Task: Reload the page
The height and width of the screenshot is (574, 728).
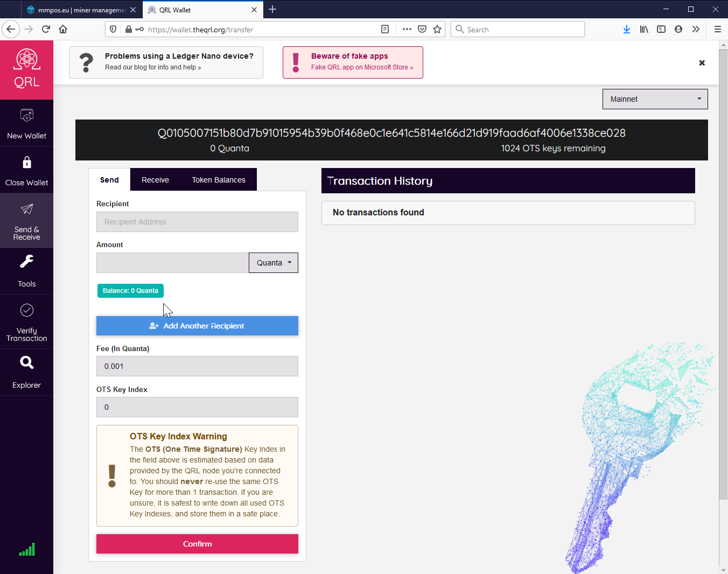Action: pos(46,29)
